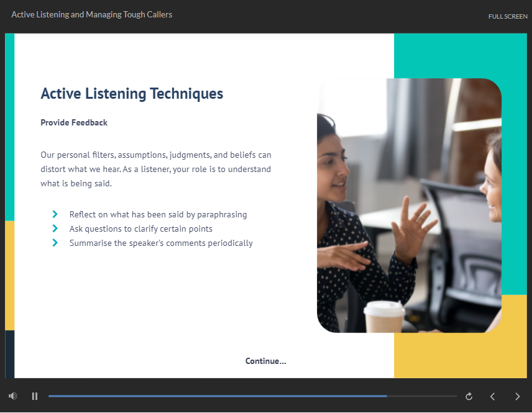Enter FULL SCREEN mode
The width and height of the screenshot is (532, 413).
point(508,16)
